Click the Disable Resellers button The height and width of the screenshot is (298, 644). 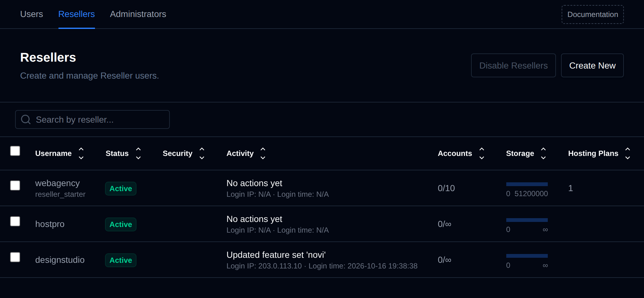point(514,65)
